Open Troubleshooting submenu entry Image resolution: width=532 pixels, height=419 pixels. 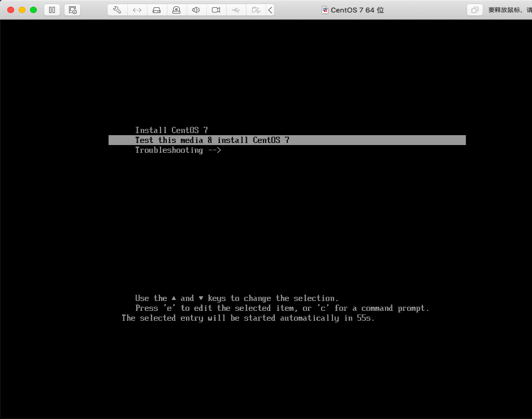tap(178, 150)
